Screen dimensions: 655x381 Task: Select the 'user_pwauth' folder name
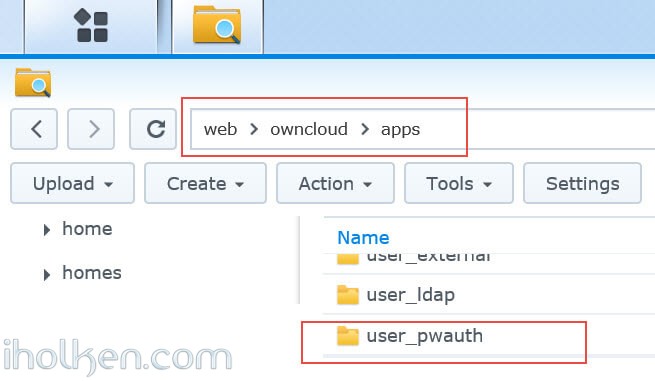point(424,336)
